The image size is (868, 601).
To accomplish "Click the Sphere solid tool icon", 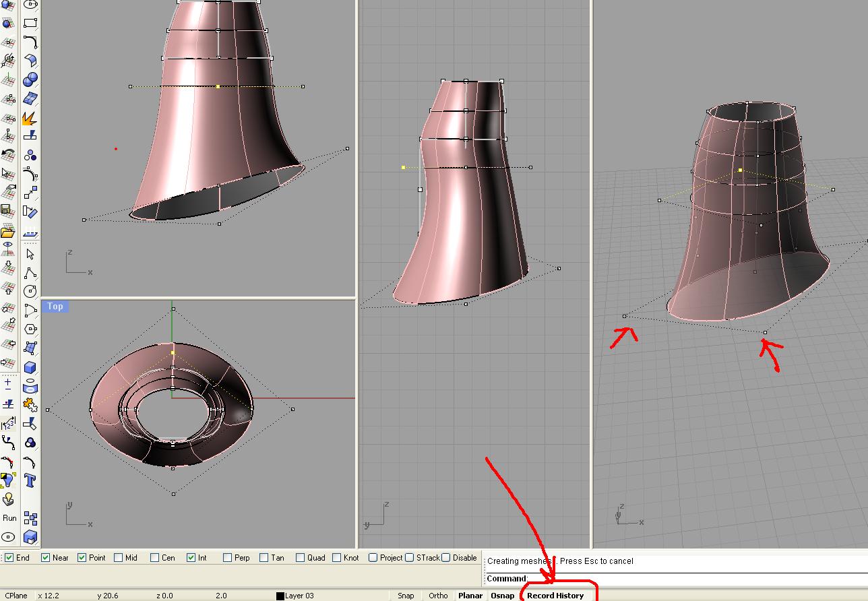I will tap(30, 80).
